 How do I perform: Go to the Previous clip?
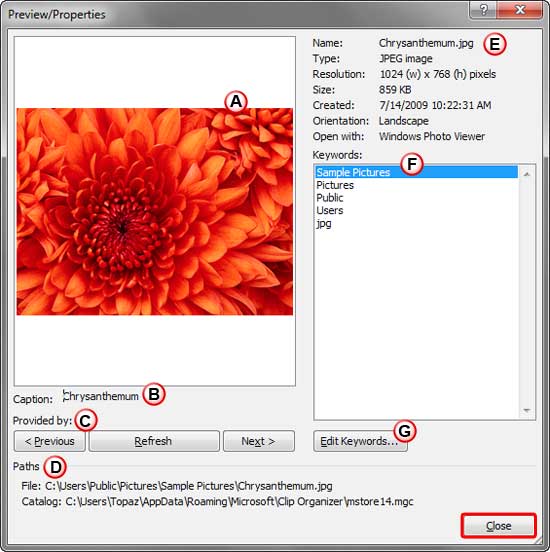[x=50, y=441]
